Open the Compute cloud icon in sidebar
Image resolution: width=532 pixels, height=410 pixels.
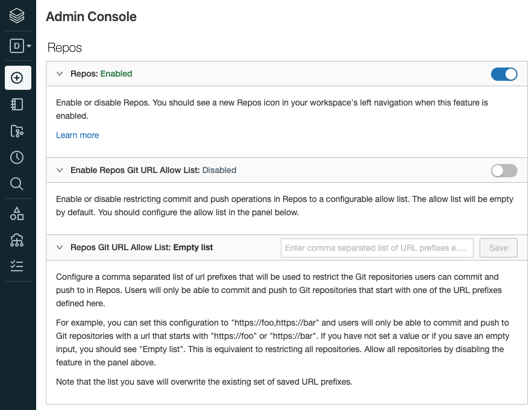[17, 240]
